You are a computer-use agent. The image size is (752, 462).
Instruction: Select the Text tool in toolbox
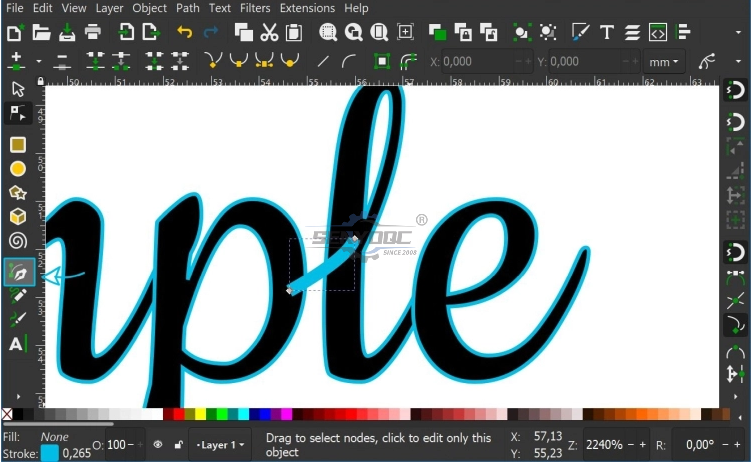pos(17,344)
